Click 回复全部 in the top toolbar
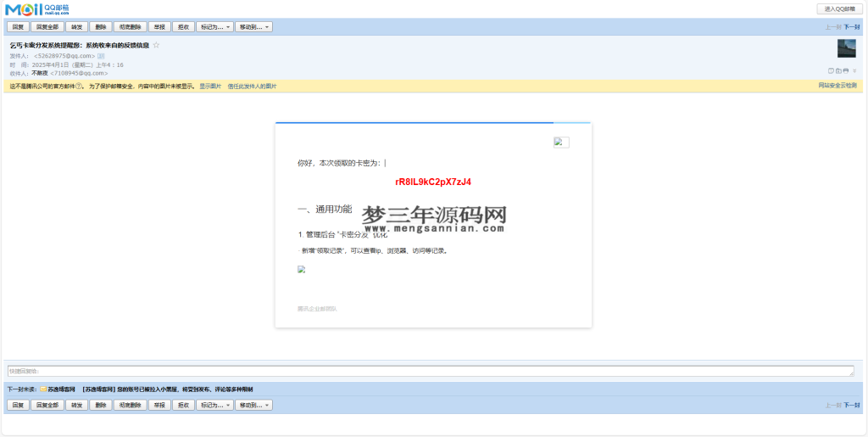 pos(47,26)
